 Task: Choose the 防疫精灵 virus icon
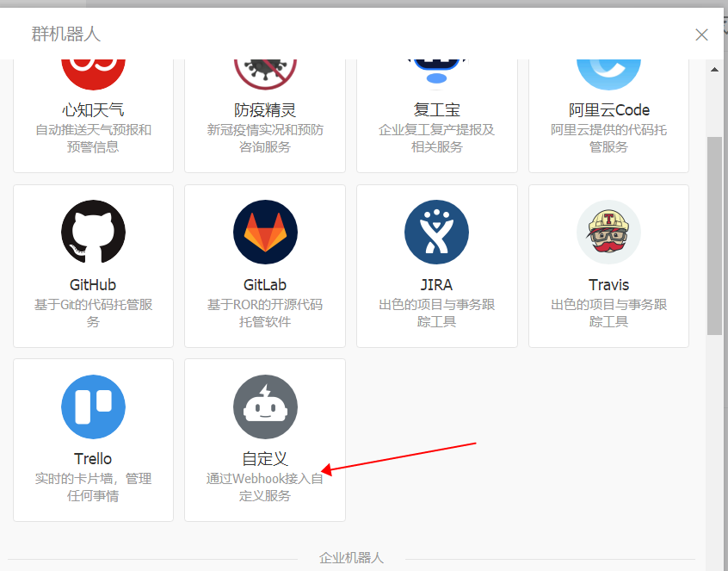(265, 74)
